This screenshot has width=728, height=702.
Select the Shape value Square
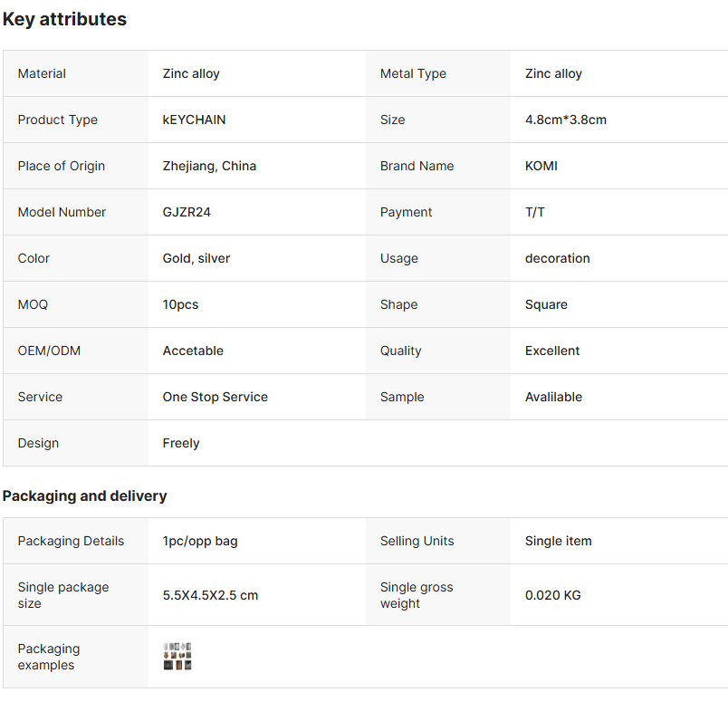(546, 304)
